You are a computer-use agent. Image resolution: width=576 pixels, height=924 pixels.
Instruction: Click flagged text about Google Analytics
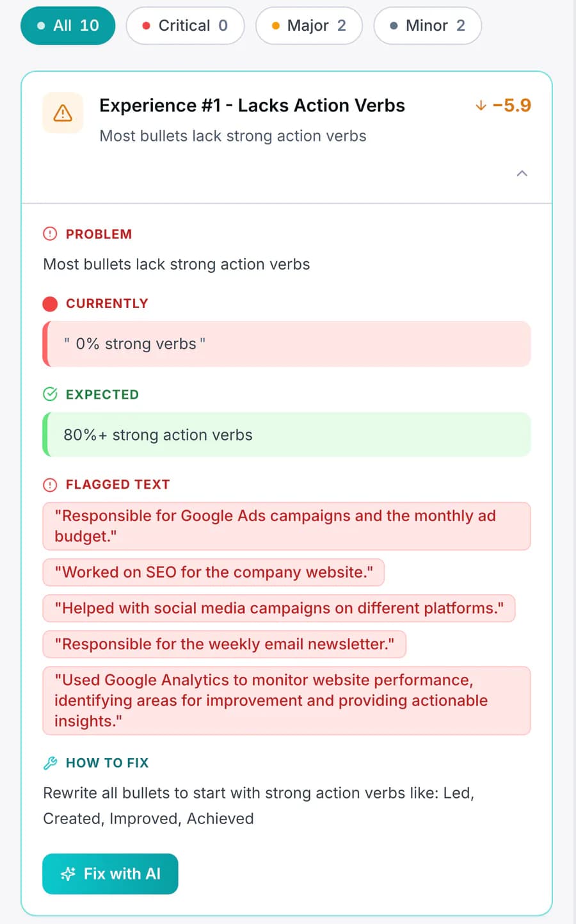[x=287, y=701]
